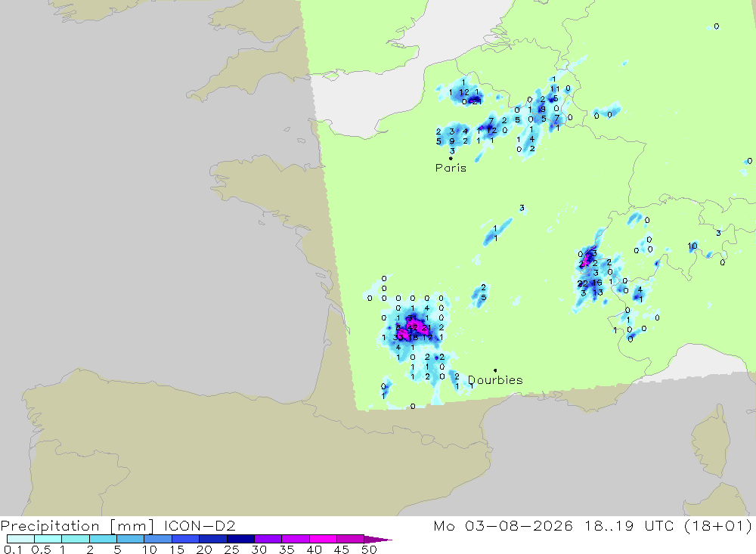
Task: Click the date text Mo 03-08-2026
Action: pos(503,525)
